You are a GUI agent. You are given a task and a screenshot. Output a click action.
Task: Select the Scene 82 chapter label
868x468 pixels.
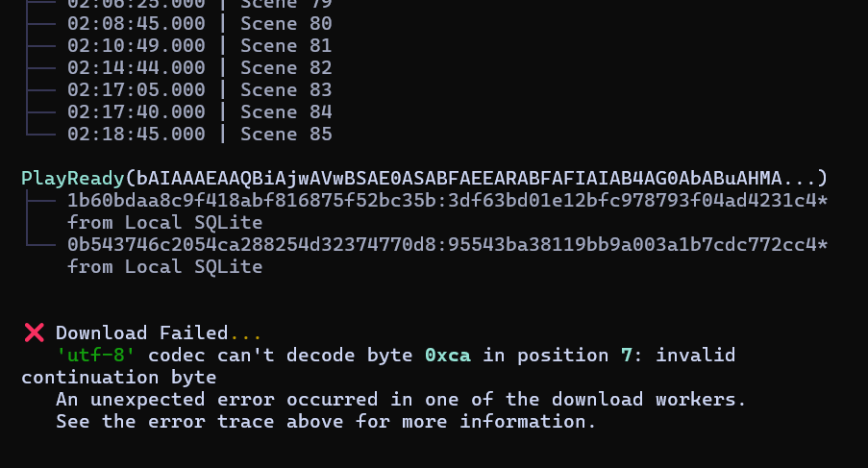point(285,67)
